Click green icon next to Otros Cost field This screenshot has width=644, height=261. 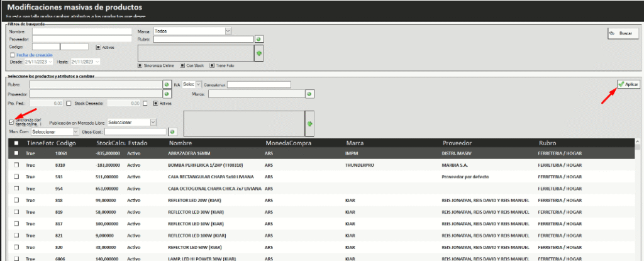click(172, 132)
